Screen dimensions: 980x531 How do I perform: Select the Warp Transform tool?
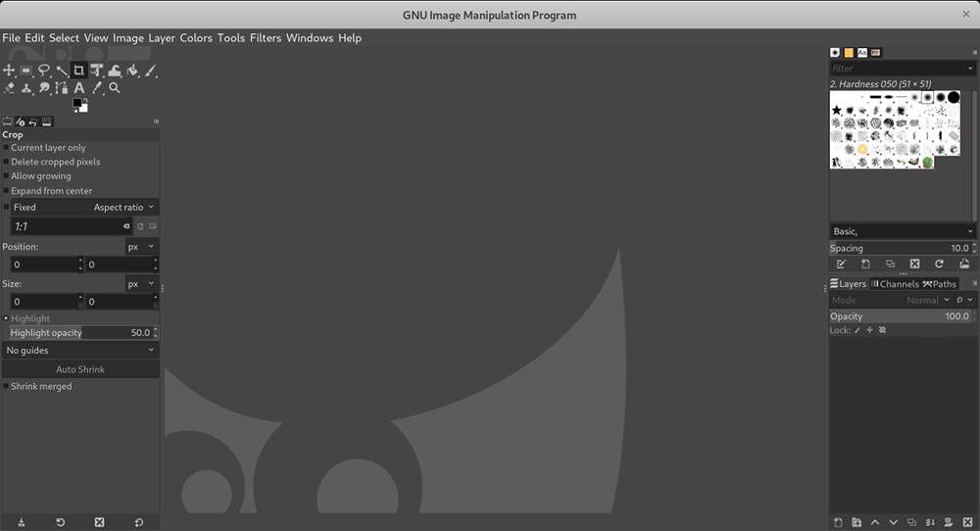coord(115,71)
